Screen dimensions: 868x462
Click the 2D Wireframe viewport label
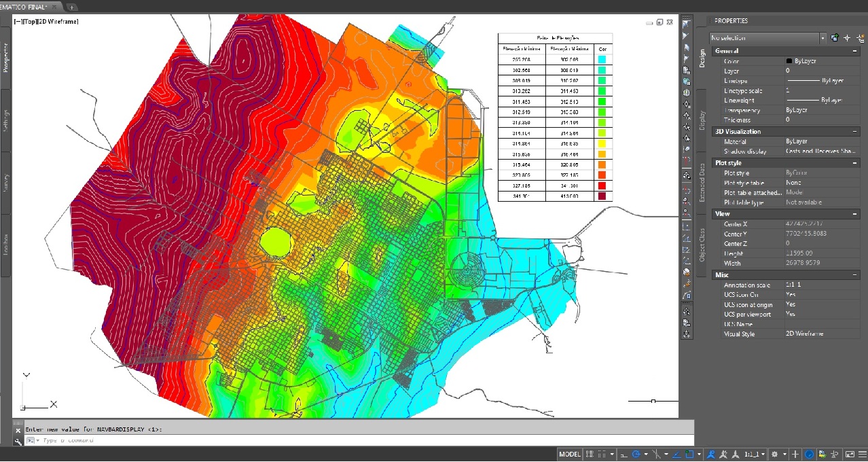[x=59, y=22]
